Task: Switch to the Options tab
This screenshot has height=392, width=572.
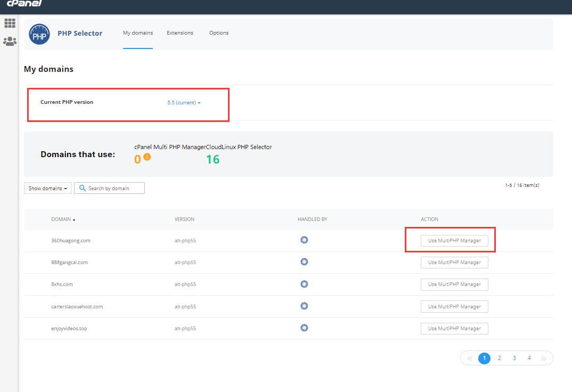Action: coord(218,33)
